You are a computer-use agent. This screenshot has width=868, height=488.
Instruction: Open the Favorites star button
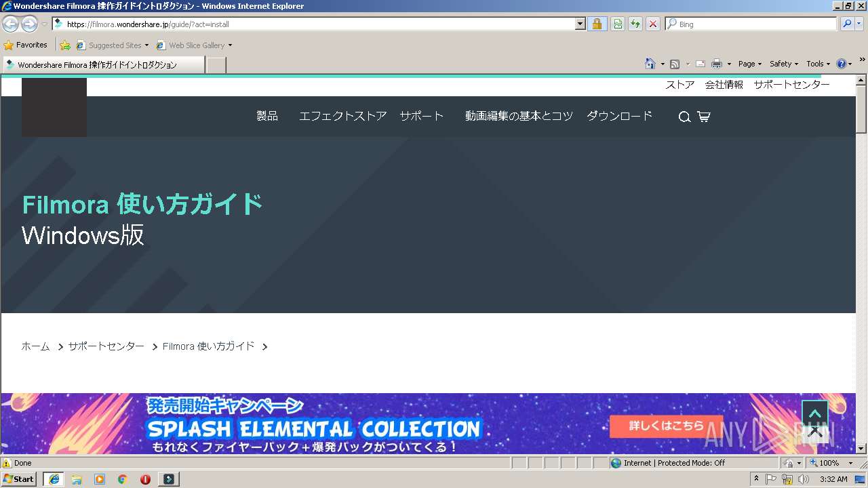[26, 45]
